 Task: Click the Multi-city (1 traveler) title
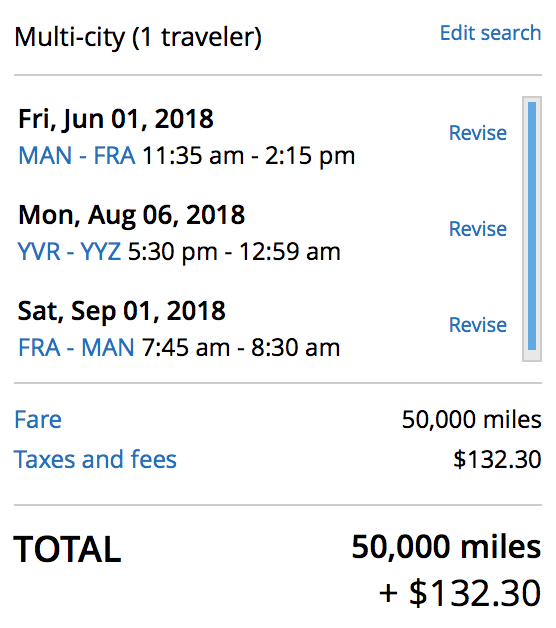138,38
